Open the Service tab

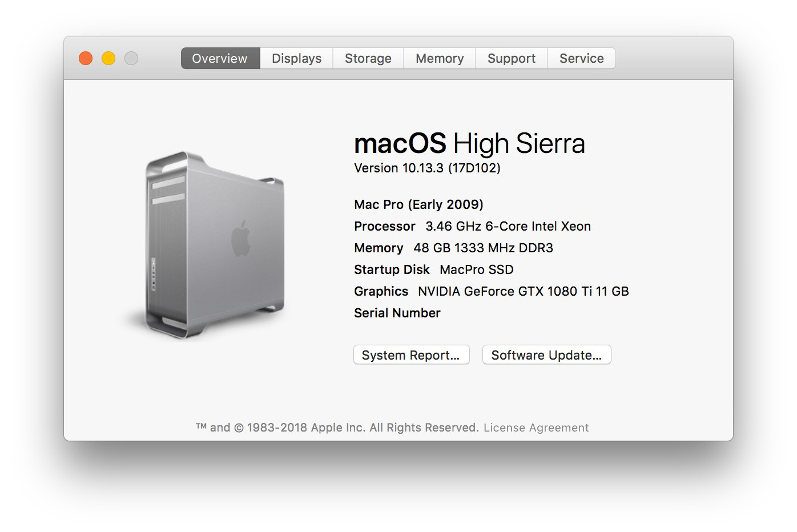pyautogui.click(x=581, y=58)
